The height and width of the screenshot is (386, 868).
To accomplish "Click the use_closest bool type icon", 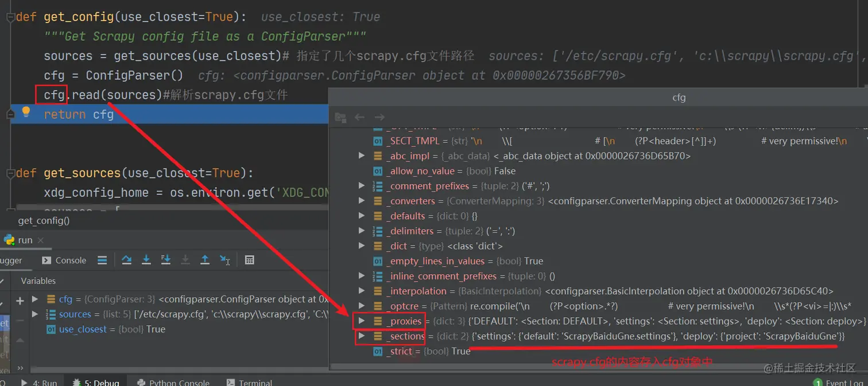I will click(x=51, y=329).
